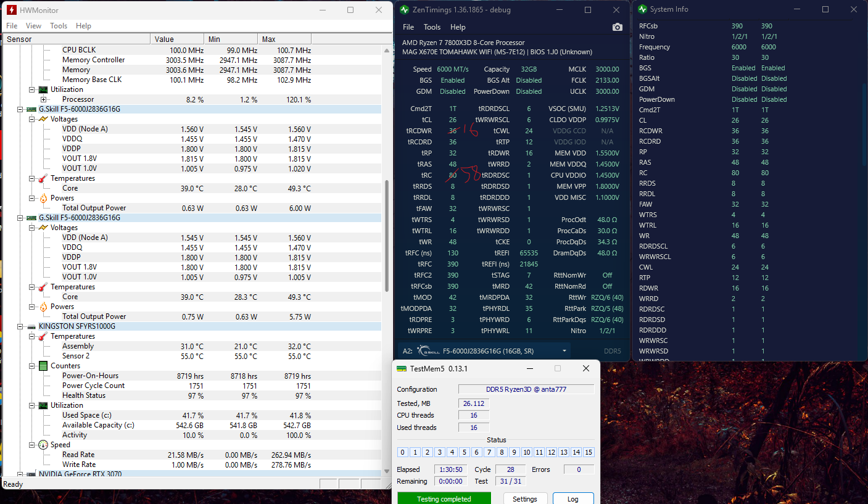The width and height of the screenshot is (868, 504).
Task: Click the HWMonitor title bar app icon
Action: click(12, 10)
